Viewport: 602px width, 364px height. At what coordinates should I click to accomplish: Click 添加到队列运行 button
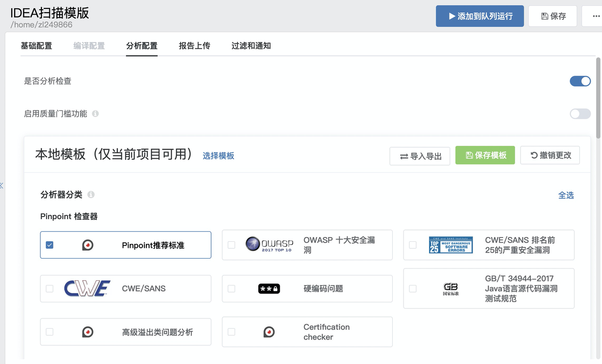pyautogui.click(x=480, y=16)
